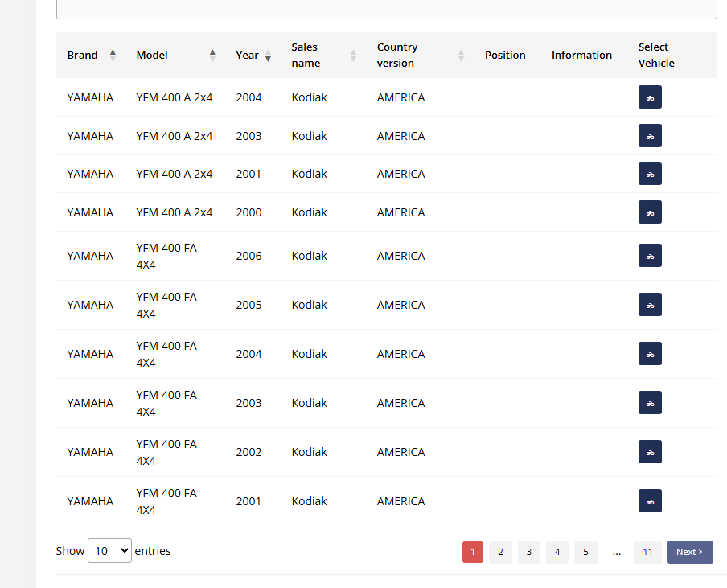The height and width of the screenshot is (588, 727).
Task: Select the 2003 YFM 400 A 2x4 vehicle
Action: (x=650, y=135)
